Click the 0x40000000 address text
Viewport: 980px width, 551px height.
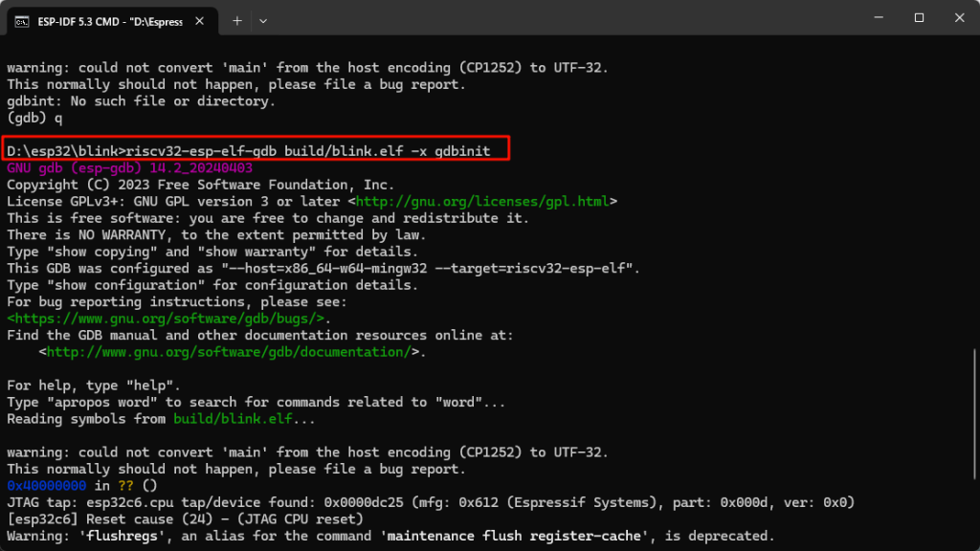click(x=46, y=485)
